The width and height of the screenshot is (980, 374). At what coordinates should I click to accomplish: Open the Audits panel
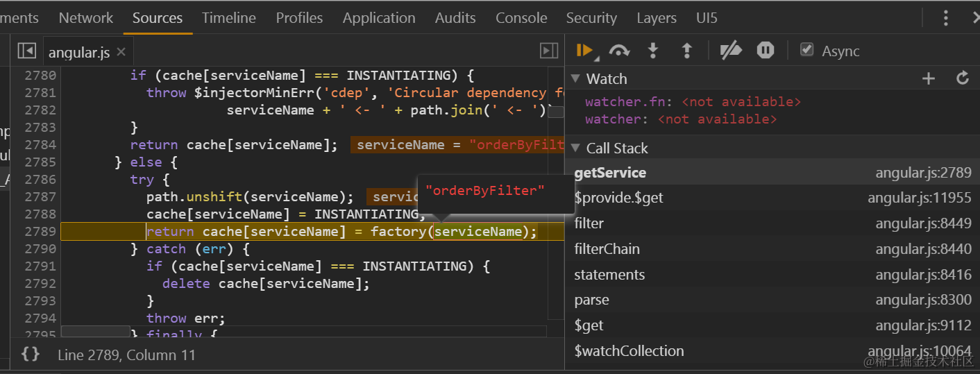[455, 18]
